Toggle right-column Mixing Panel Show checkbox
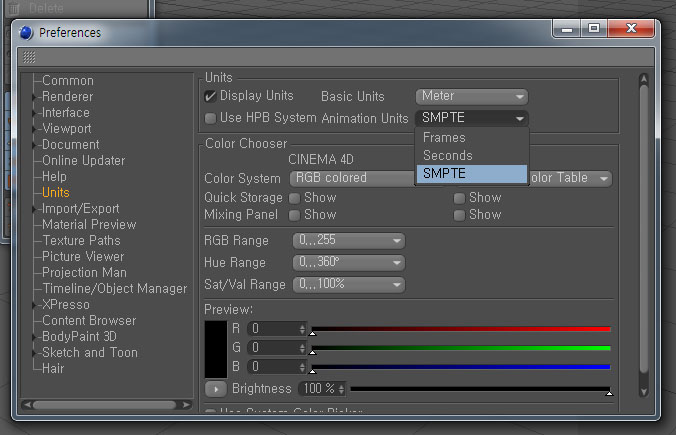 (459, 215)
